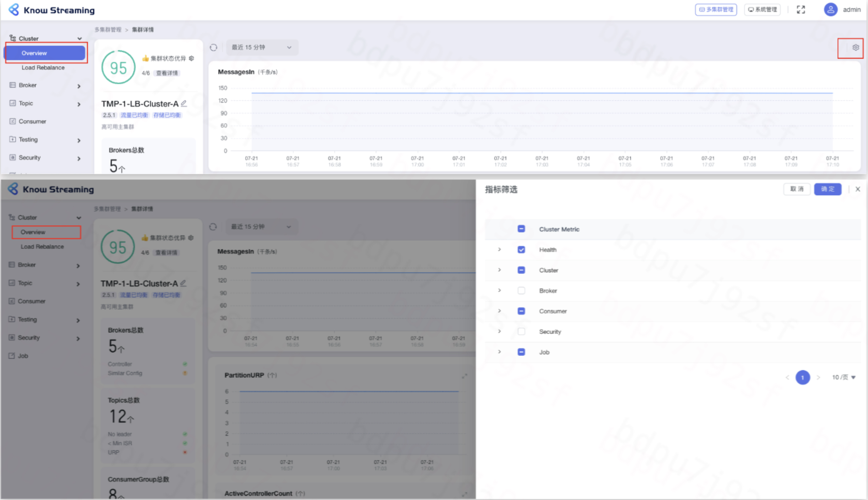This screenshot has width=868, height=500.
Task: Click the 取消 cancel button
Action: [797, 189]
